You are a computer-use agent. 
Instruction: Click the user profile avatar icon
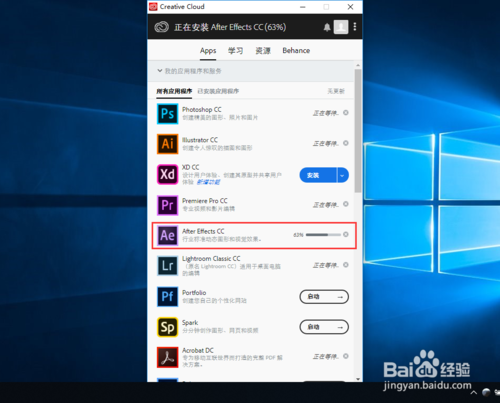coord(341,27)
